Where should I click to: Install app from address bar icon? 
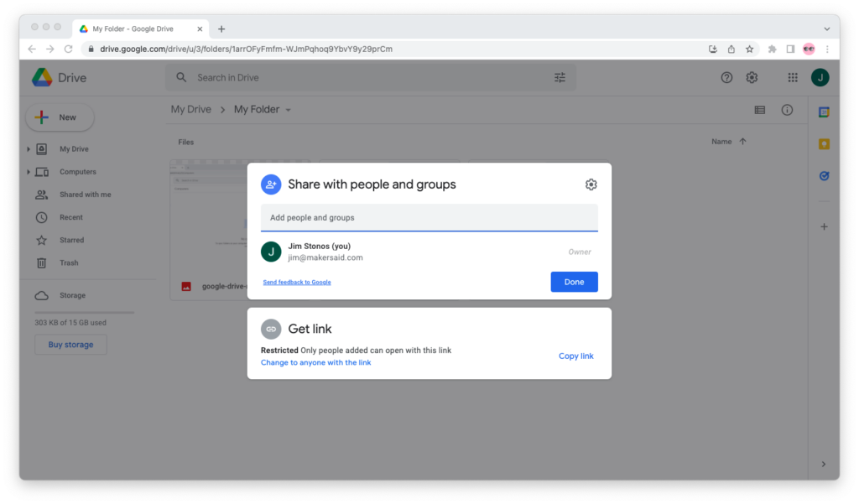pyautogui.click(x=713, y=49)
